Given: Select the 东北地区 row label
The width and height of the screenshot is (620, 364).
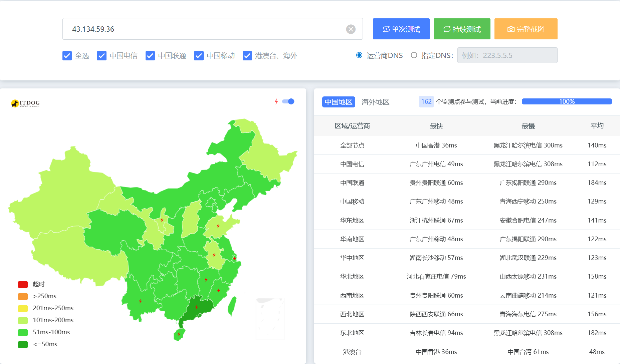Looking at the screenshot, I should (x=352, y=333).
